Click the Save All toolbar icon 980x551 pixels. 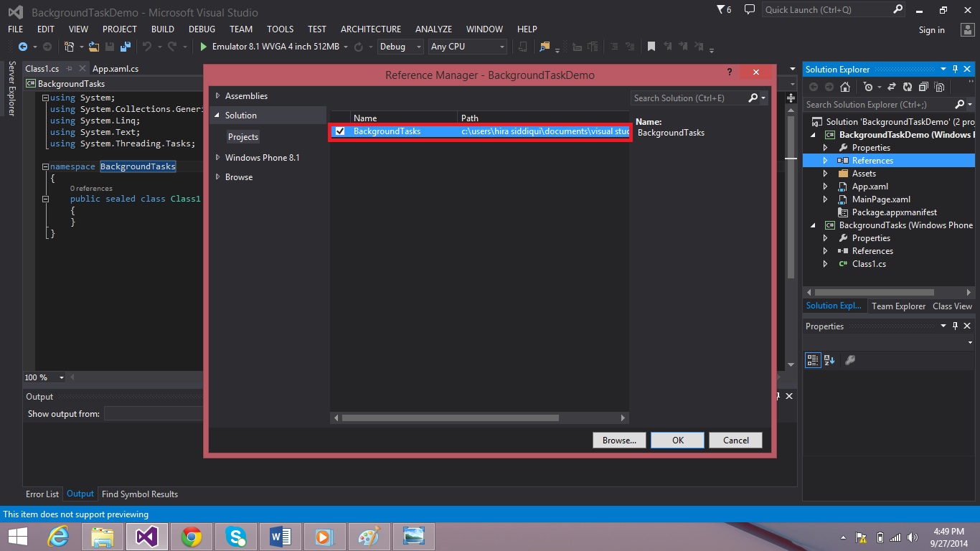pyautogui.click(x=126, y=47)
